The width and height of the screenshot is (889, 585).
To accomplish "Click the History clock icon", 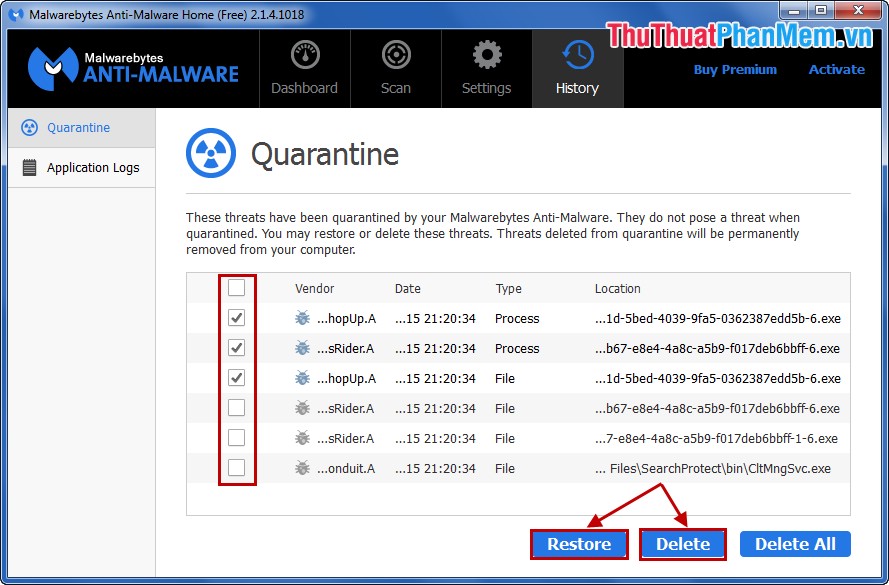I will [x=577, y=52].
